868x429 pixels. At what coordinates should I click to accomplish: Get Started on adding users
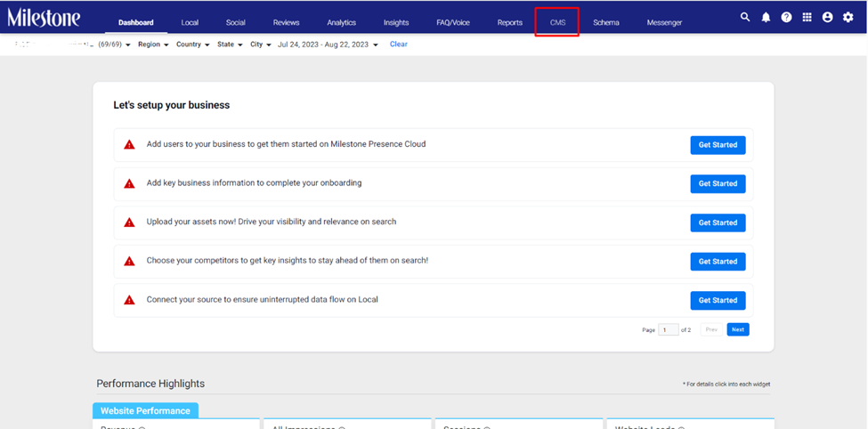[718, 145]
